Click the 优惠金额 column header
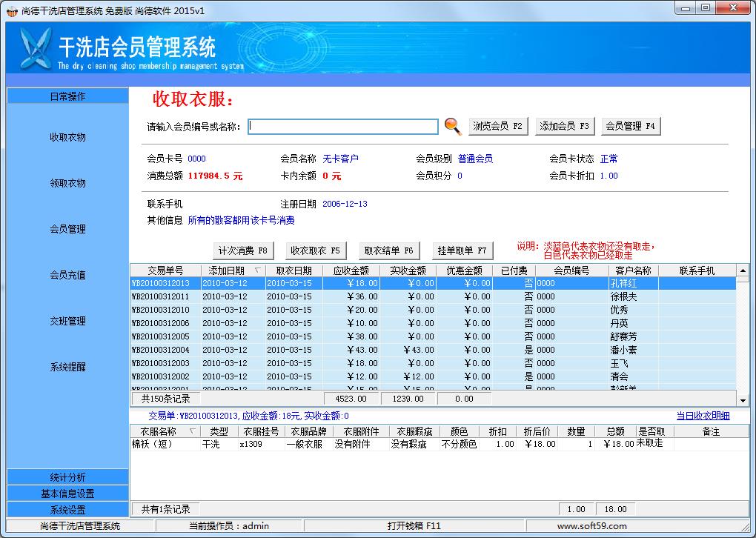Screen dimensions: 756x538 click(464, 270)
